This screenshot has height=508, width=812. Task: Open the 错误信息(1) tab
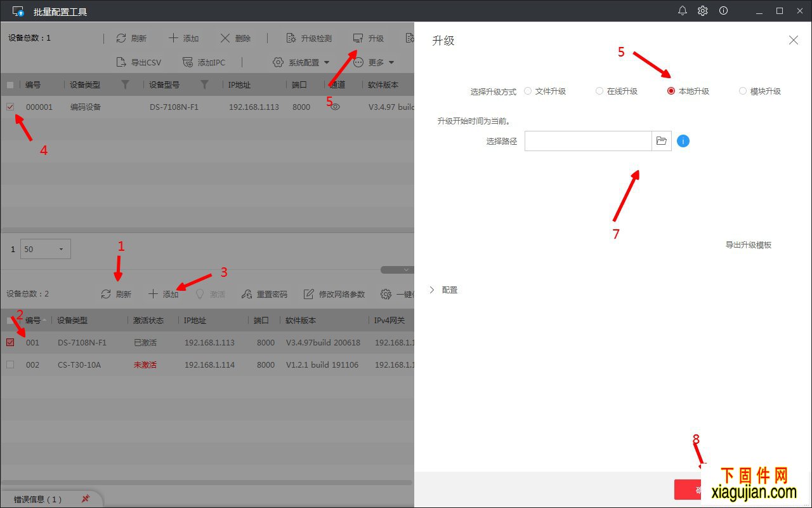(38, 499)
